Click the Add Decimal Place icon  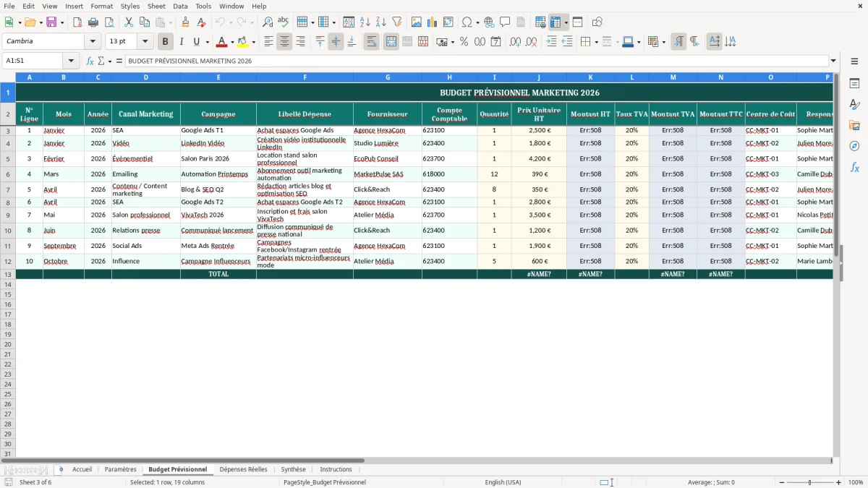[x=516, y=42]
